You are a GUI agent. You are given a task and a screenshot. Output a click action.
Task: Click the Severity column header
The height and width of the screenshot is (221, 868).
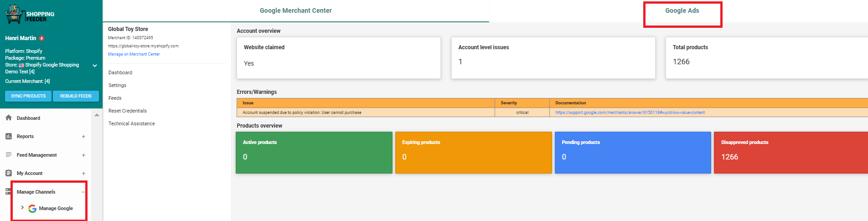point(522,103)
